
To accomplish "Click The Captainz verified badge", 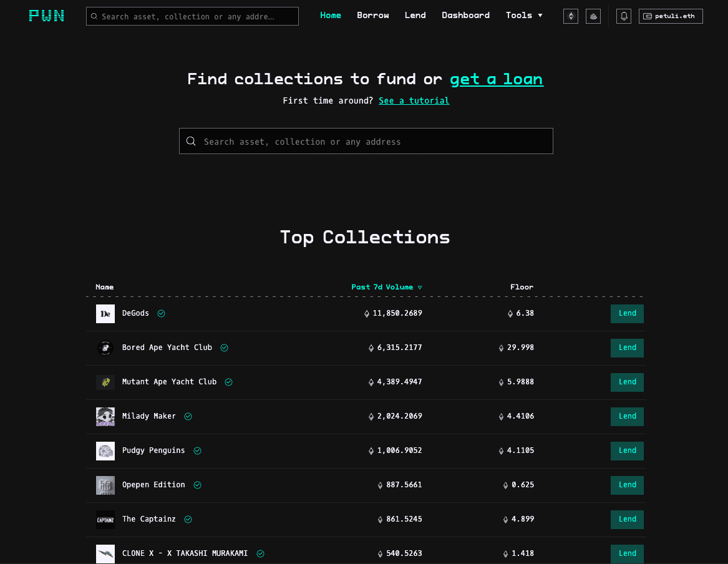I will (188, 520).
